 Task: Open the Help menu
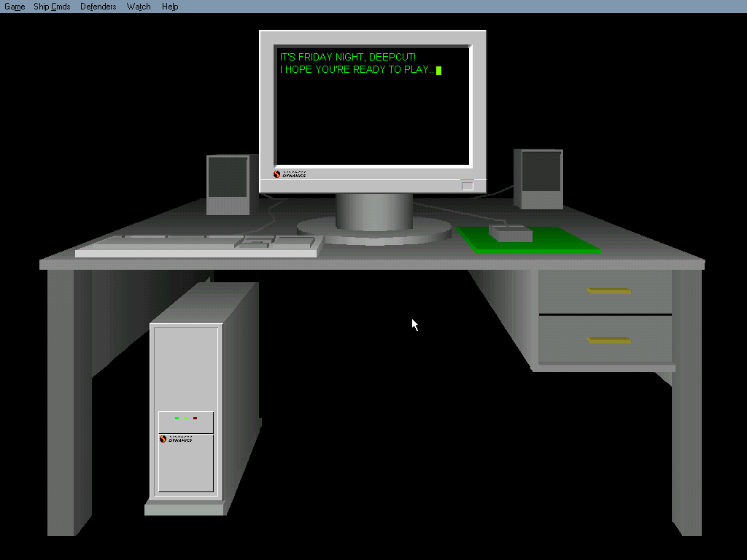click(170, 7)
